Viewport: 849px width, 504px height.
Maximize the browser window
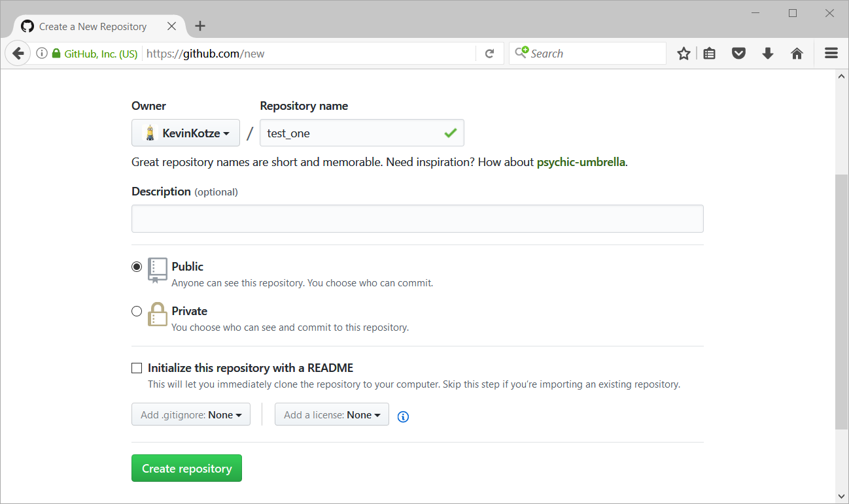[793, 13]
